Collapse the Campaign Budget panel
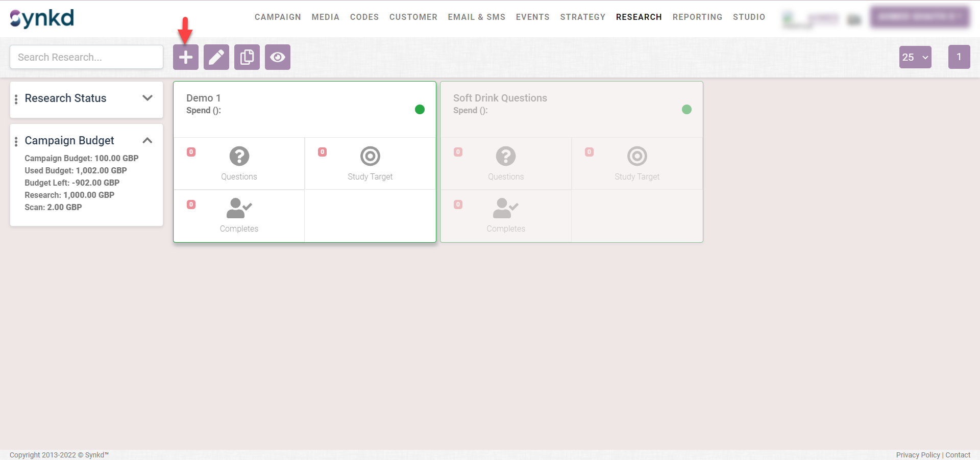This screenshot has width=980, height=460. tap(148, 140)
